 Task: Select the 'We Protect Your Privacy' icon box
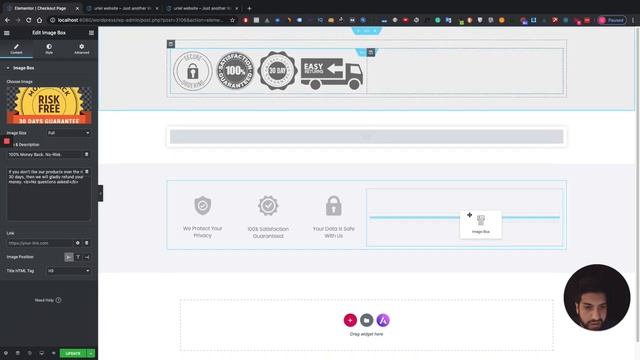coord(202,217)
